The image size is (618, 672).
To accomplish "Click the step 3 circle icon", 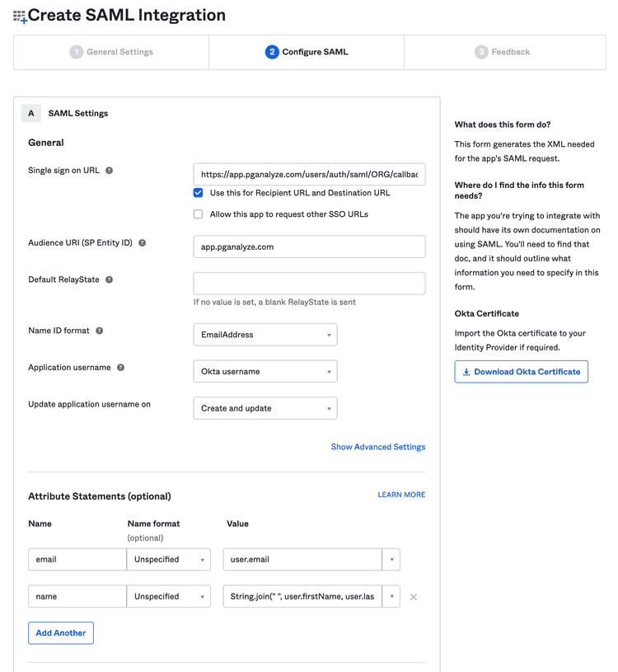I will click(x=481, y=52).
